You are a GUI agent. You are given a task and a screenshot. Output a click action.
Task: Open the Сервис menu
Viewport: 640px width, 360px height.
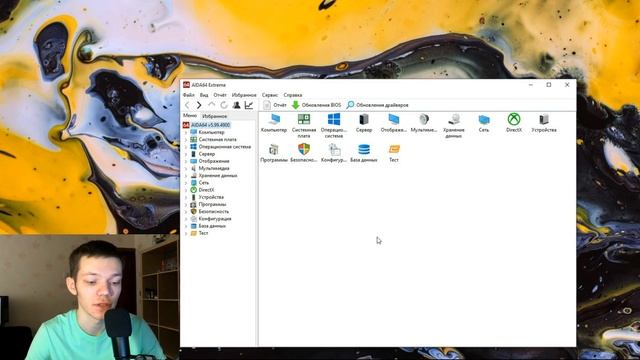[x=270, y=95]
